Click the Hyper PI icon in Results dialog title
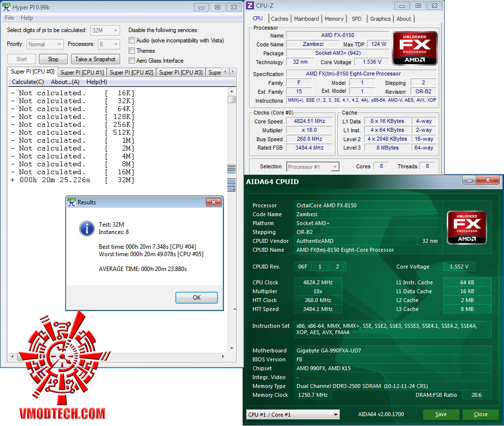This screenshot has height=426, width=504. 72,202
